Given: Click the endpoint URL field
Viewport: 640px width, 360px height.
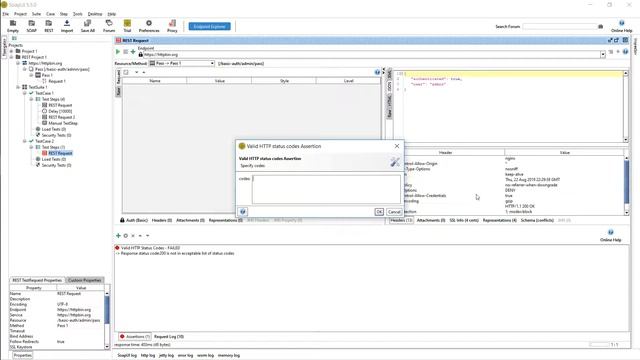Looking at the screenshot, I should pos(371,54).
